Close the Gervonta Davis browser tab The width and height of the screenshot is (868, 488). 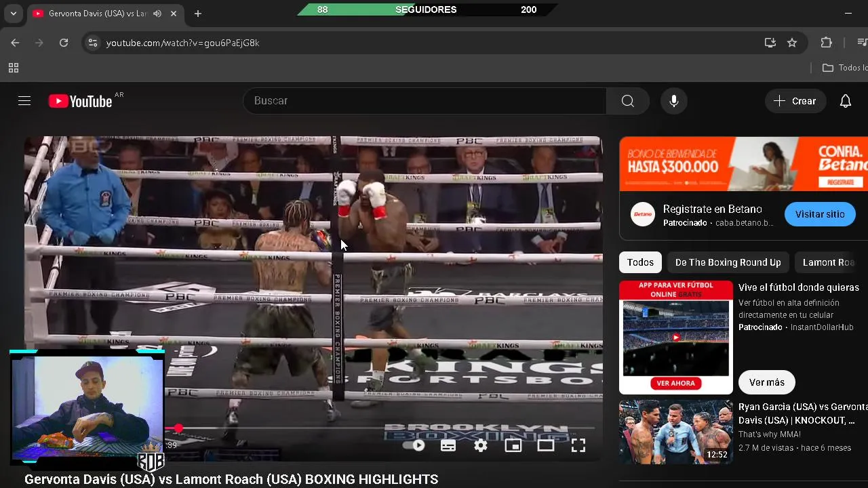point(174,14)
